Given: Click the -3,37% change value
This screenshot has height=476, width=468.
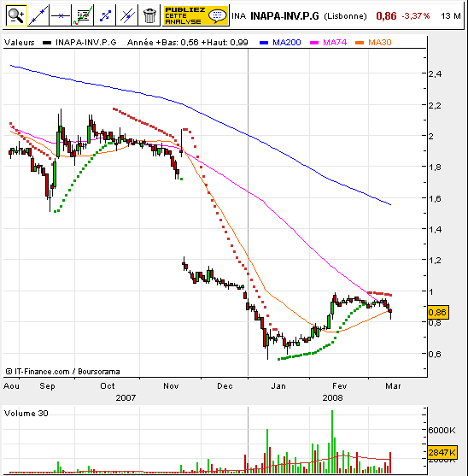Looking at the screenshot, I should point(416,15).
